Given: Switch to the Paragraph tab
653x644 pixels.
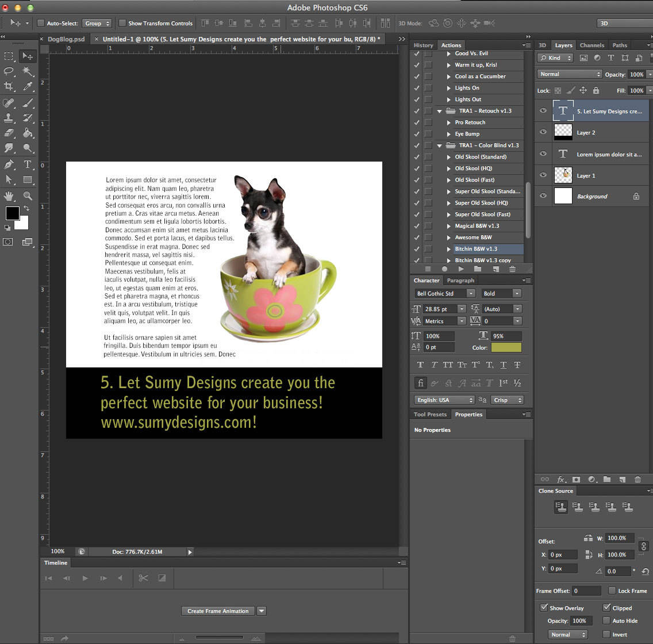Looking at the screenshot, I should (460, 281).
